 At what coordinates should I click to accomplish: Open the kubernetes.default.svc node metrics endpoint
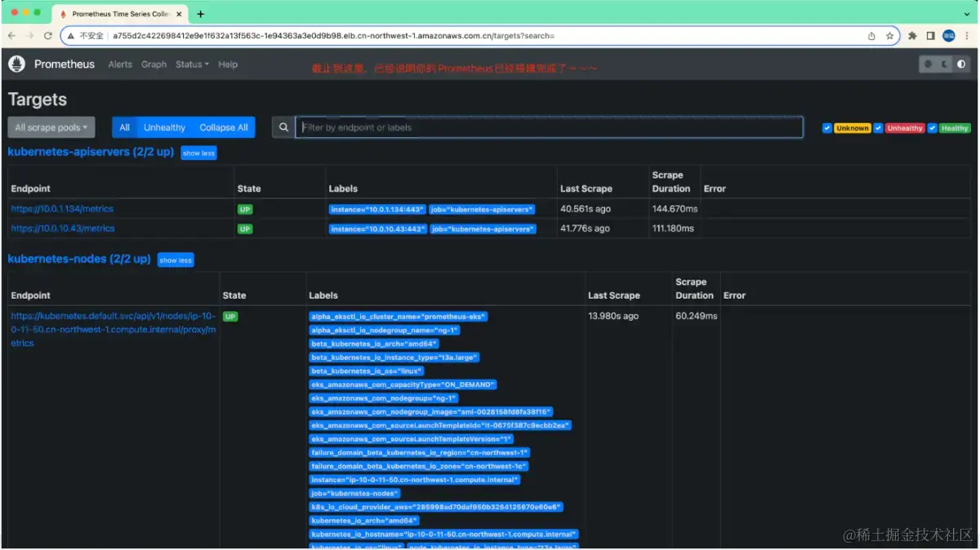tap(114, 330)
